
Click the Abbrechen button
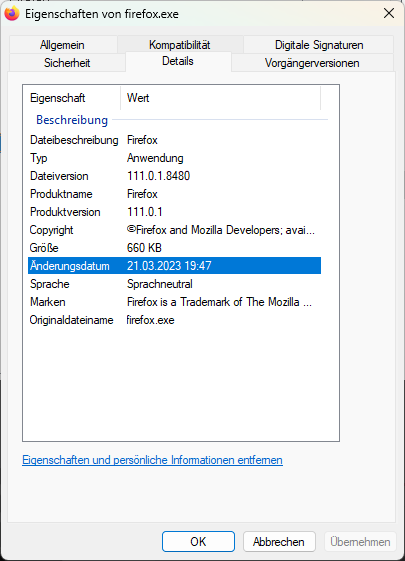coord(279,541)
